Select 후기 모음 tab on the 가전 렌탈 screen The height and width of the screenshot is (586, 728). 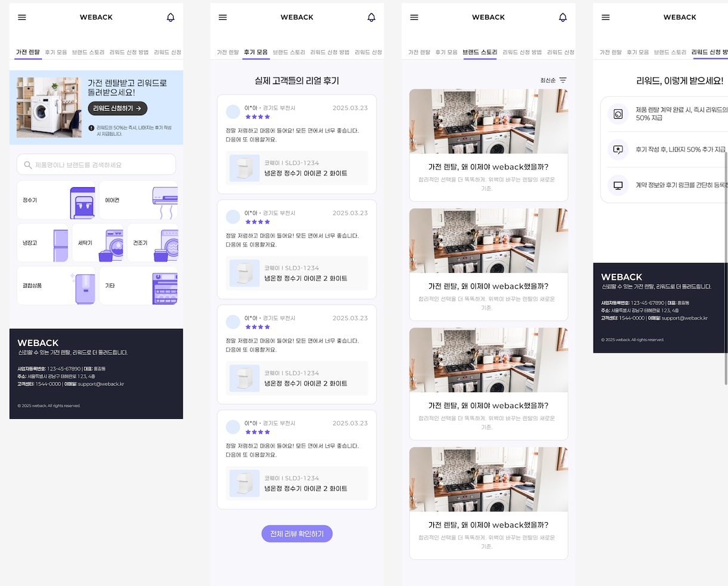coord(56,53)
